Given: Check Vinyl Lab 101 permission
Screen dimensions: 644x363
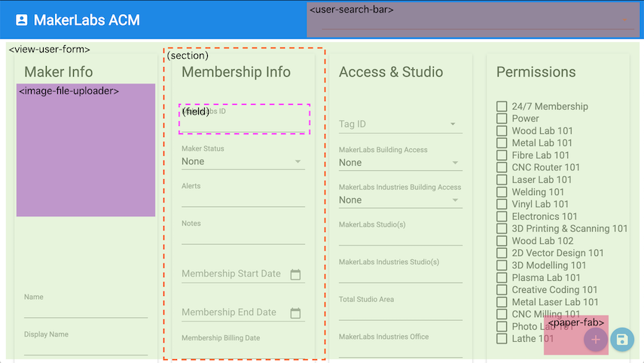Looking at the screenshot, I should click(502, 204).
